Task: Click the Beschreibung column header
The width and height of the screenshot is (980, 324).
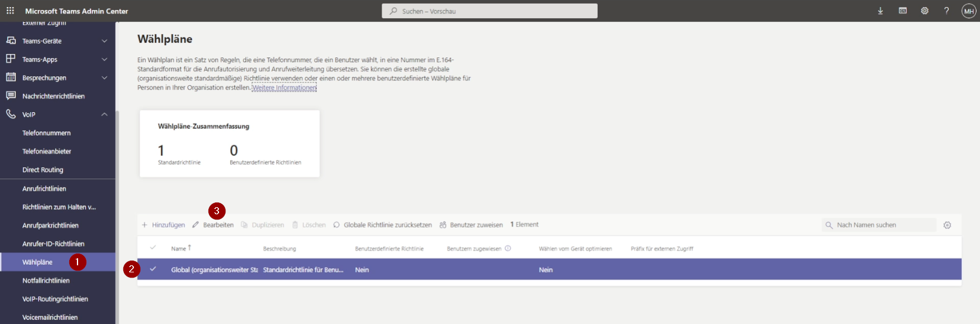Action: [279, 249]
